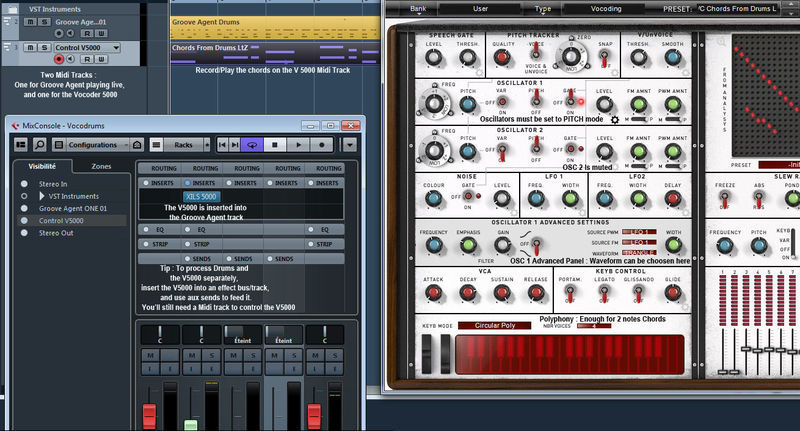This screenshot has height=431, width=800.
Task: Mute the Groove Agent track in the track list
Action: [30, 22]
